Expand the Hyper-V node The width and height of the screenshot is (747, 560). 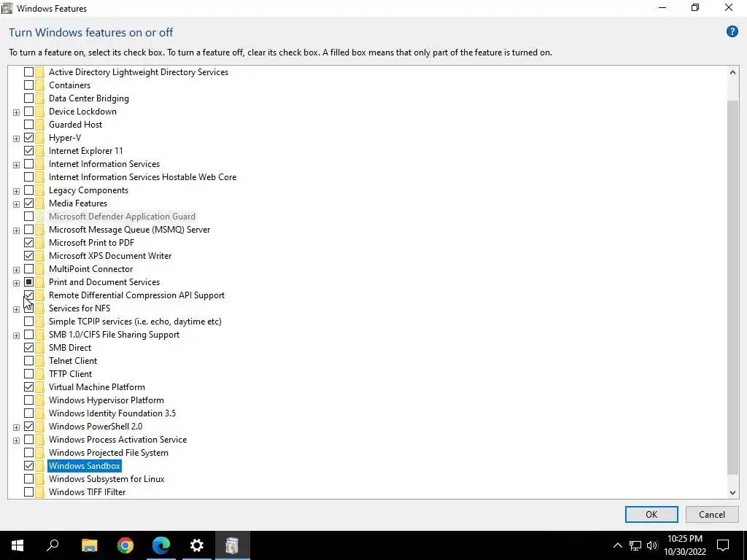click(16, 139)
